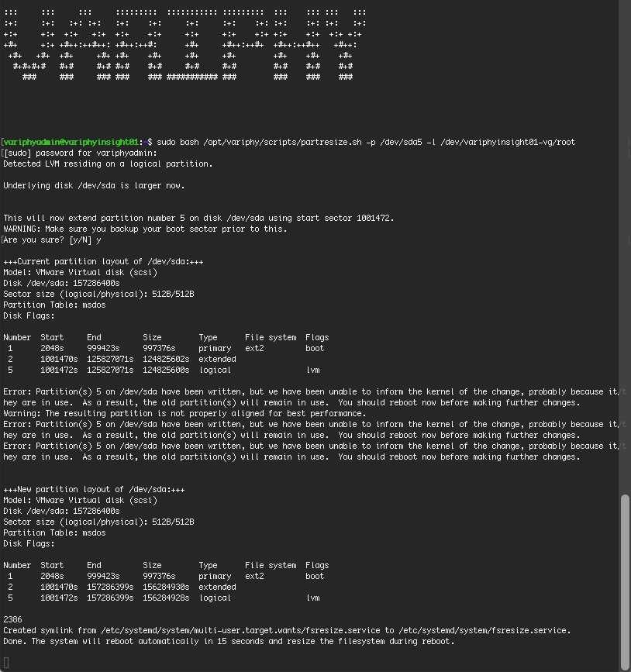Click the partresize.sh script path in the command
The image size is (631, 672).
click(x=282, y=142)
